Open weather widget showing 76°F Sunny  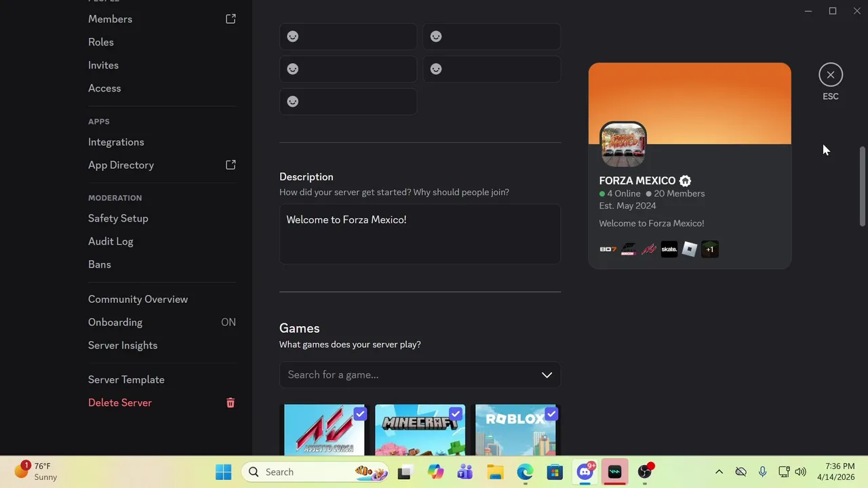(x=37, y=472)
